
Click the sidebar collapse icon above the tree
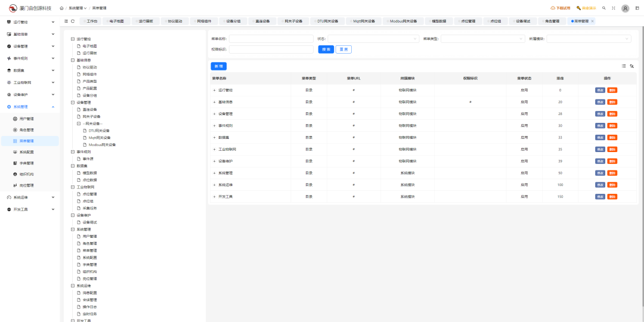tap(66, 21)
